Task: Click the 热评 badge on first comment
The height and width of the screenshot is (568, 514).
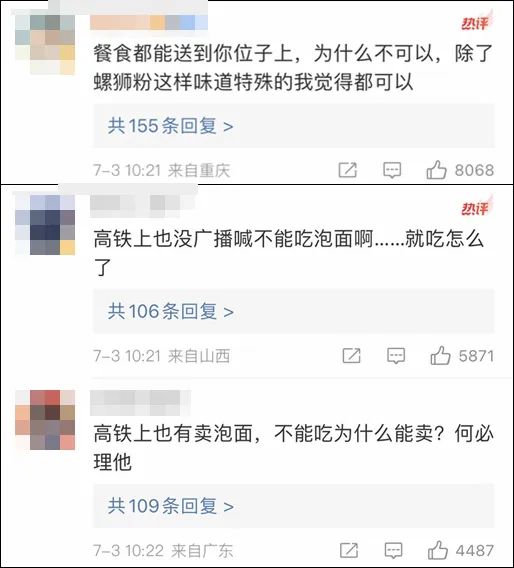Action: coord(477,22)
